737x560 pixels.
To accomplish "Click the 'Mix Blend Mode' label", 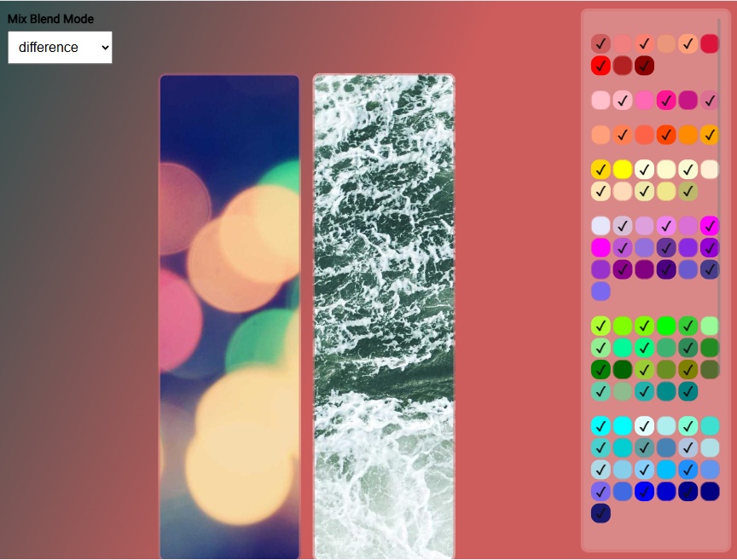I will [50, 19].
